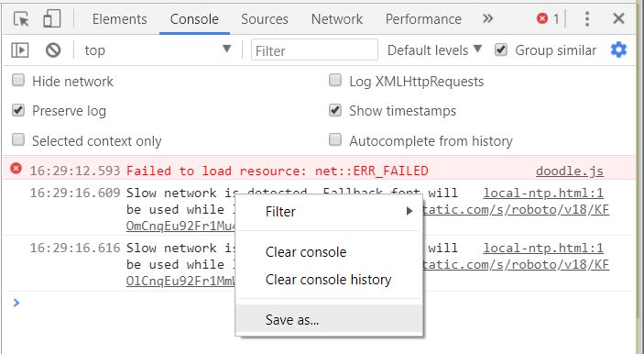Enable Autocomplete from history checkbox
Image resolution: width=644 pixels, height=354 pixels.
pos(335,139)
